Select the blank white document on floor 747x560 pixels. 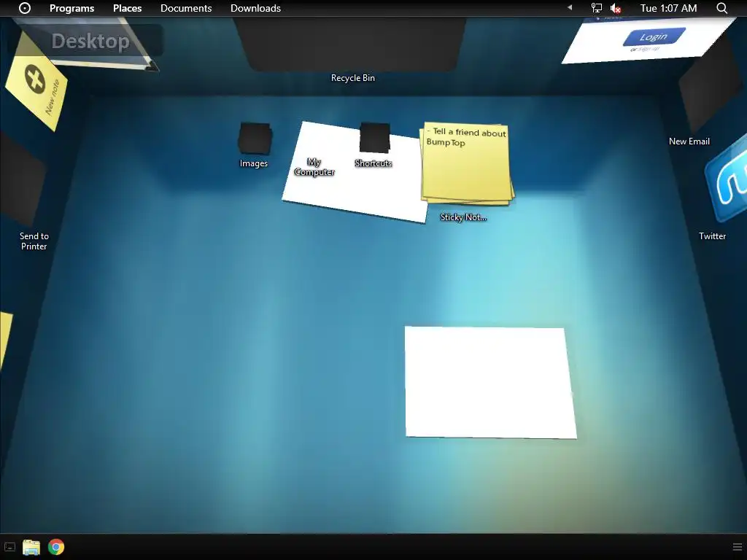coord(490,382)
